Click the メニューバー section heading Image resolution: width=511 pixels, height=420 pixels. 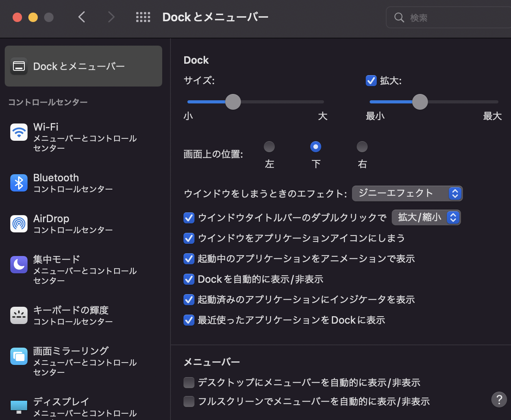(x=212, y=362)
